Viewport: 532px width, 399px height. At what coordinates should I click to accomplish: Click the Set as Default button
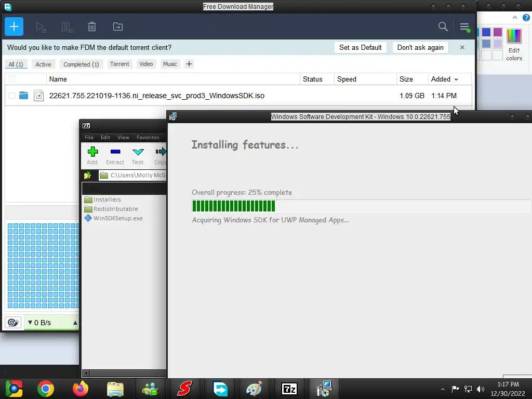click(361, 47)
